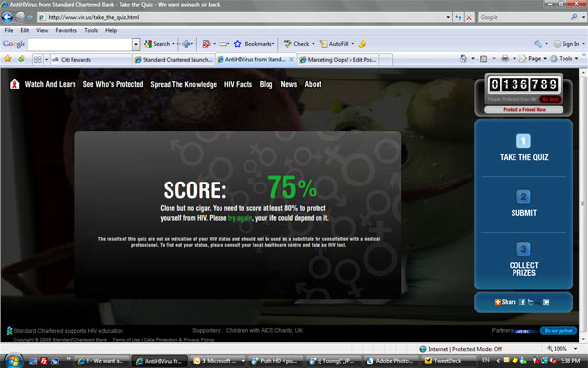Screen dimensions: 588x368
Task: Open the Bookmarks dropdown on Google toolbar
Action: (273, 44)
